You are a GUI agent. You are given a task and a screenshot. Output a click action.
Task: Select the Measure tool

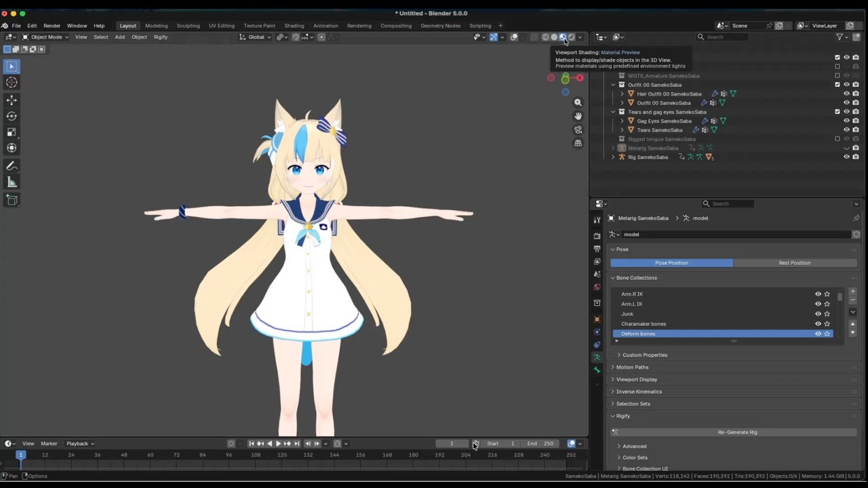click(x=12, y=182)
